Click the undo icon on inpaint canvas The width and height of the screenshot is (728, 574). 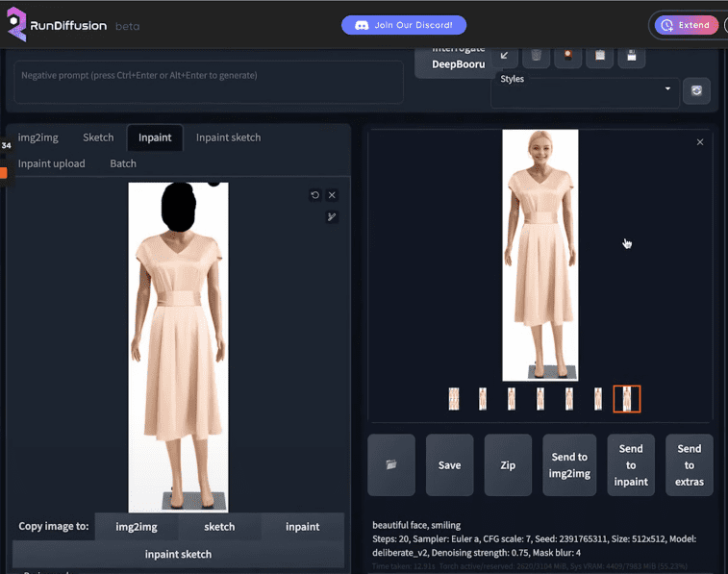(315, 195)
